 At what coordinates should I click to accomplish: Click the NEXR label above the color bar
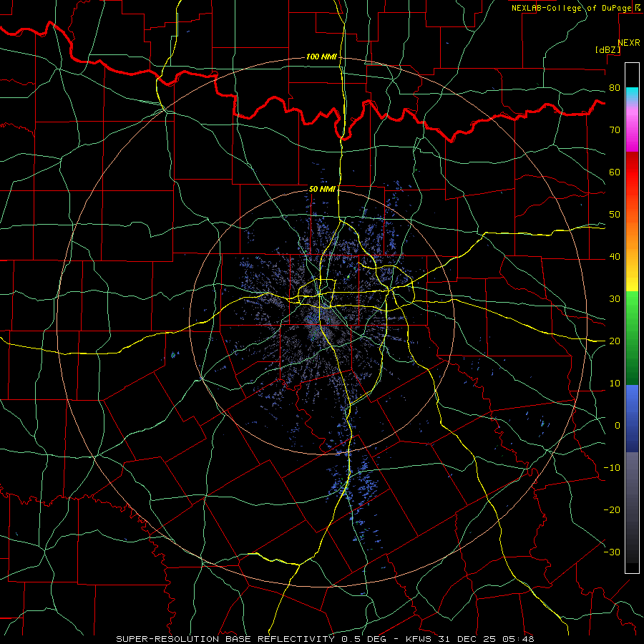629,43
